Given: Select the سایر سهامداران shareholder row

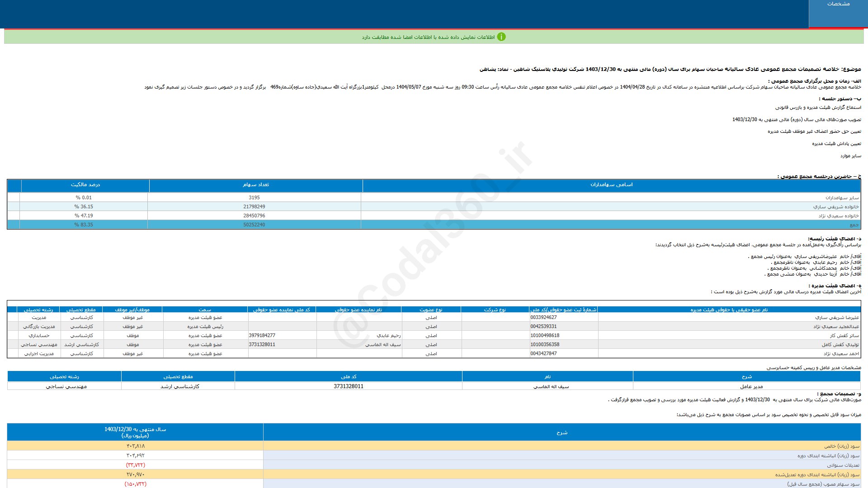Looking at the screenshot, I should pos(434,197).
